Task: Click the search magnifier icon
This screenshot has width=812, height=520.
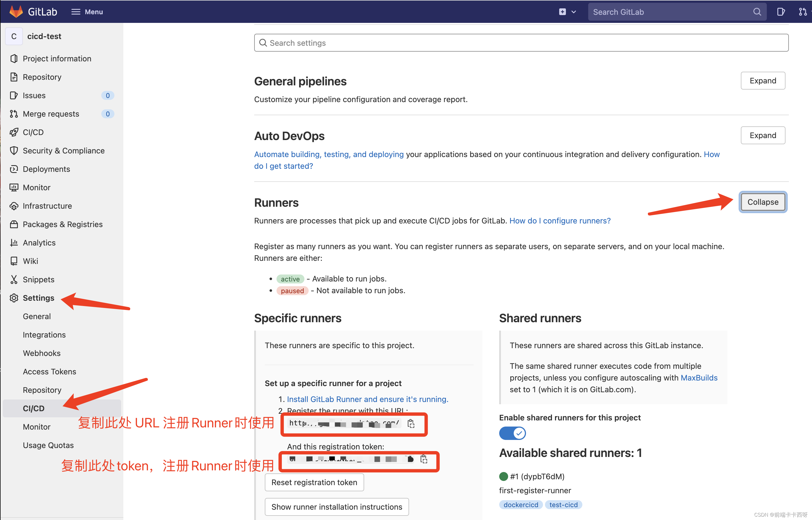Action: click(x=758, y=11)
